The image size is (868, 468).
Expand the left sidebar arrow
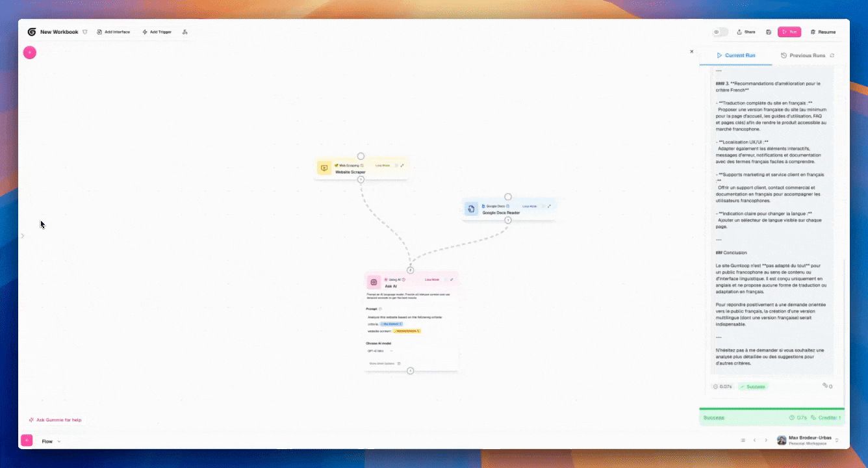pos(22,236)
